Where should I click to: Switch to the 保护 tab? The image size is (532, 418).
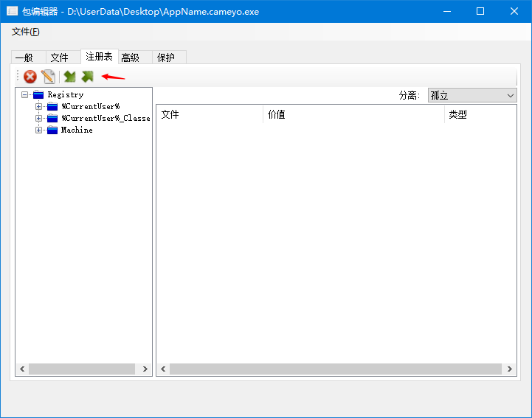(169, 58)
